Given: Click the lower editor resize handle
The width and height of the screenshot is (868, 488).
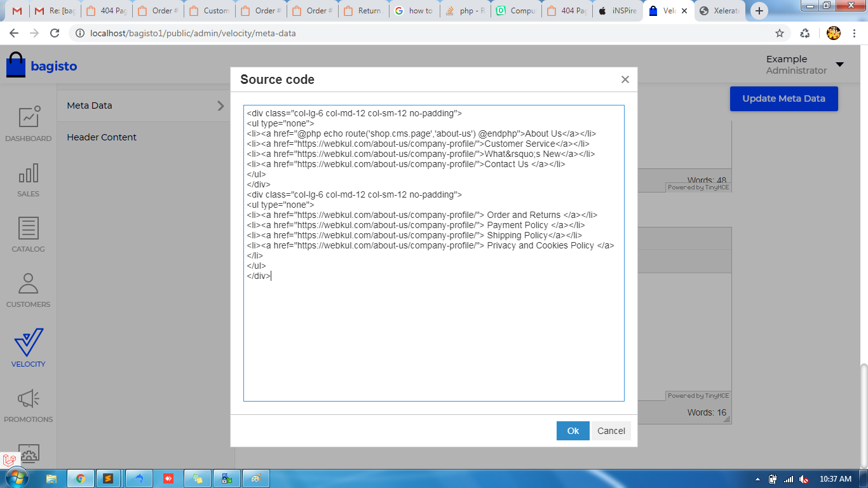Looking at the screenshot, I should coord(728,419).
